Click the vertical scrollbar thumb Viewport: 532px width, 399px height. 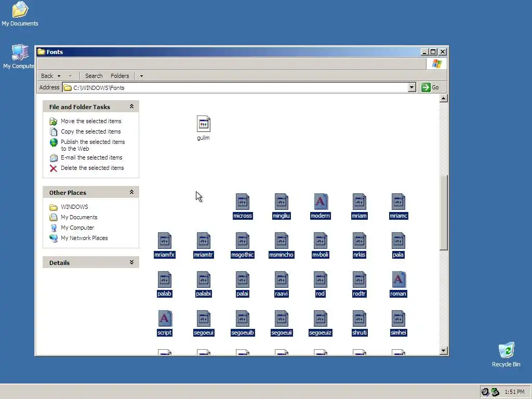444,212
